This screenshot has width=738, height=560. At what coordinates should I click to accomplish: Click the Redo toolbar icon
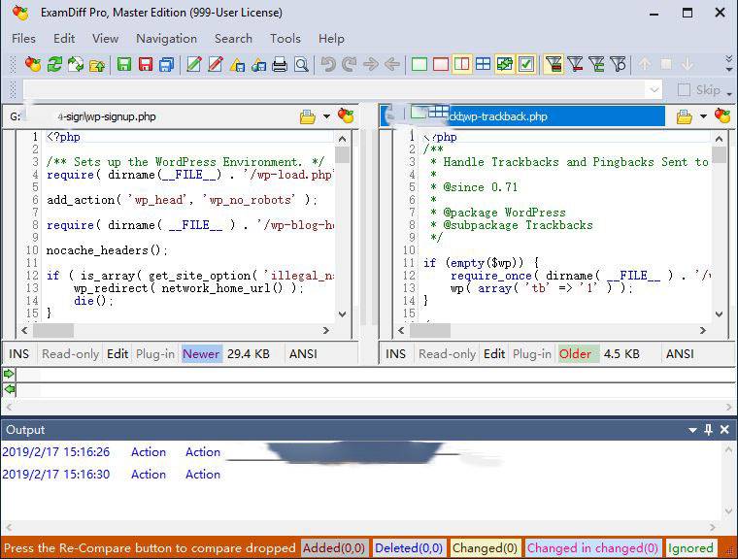350,64
